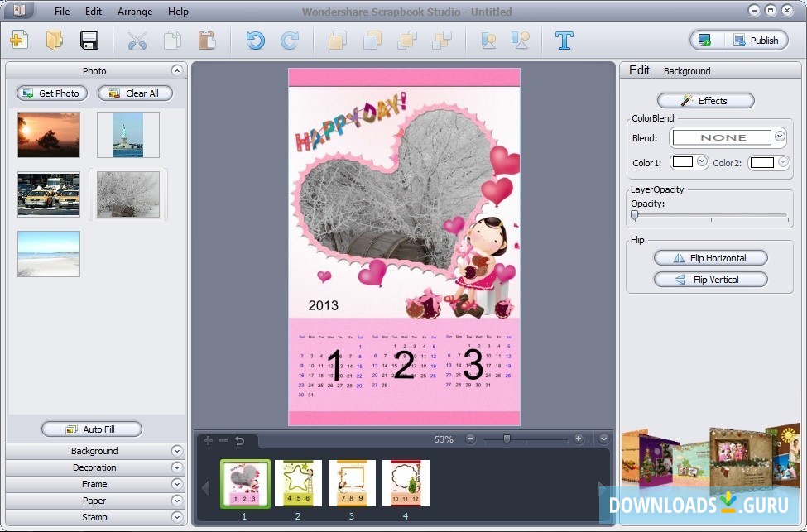This screenshot has height=532, width=807.
Task: Click the New project toolbar icon
Action: [x=19, y=40]
